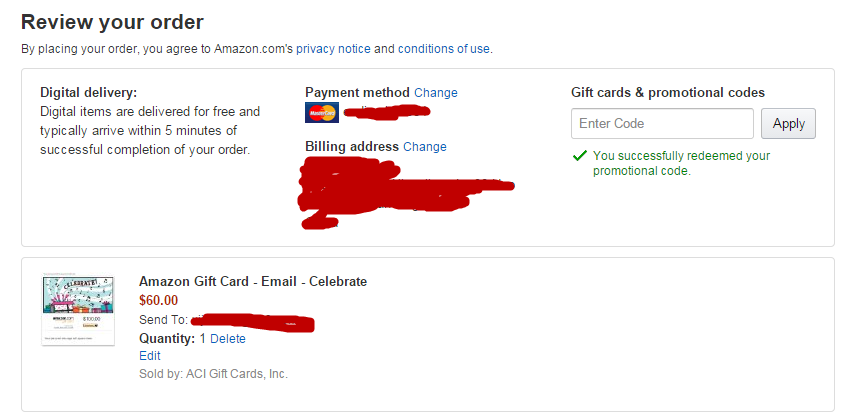Open the privacy notice link
The height and width of the screenshot is (416, 841).
pos(333,49)
